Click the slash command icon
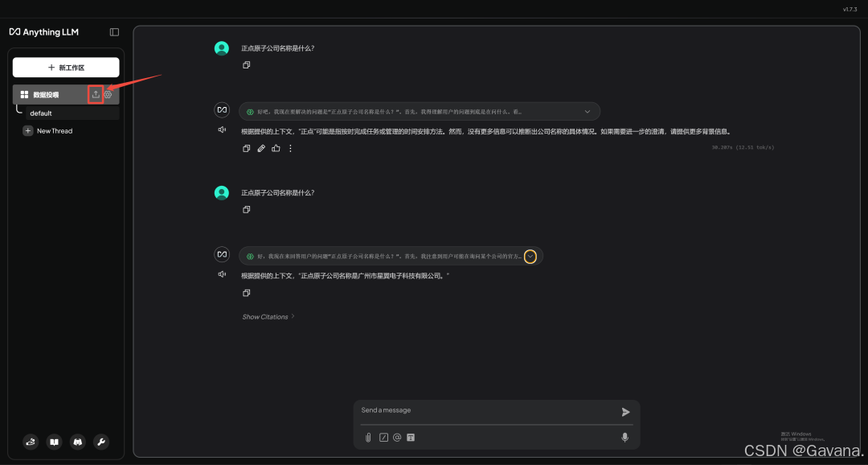The image size is (868, 465). coord(383,438)
